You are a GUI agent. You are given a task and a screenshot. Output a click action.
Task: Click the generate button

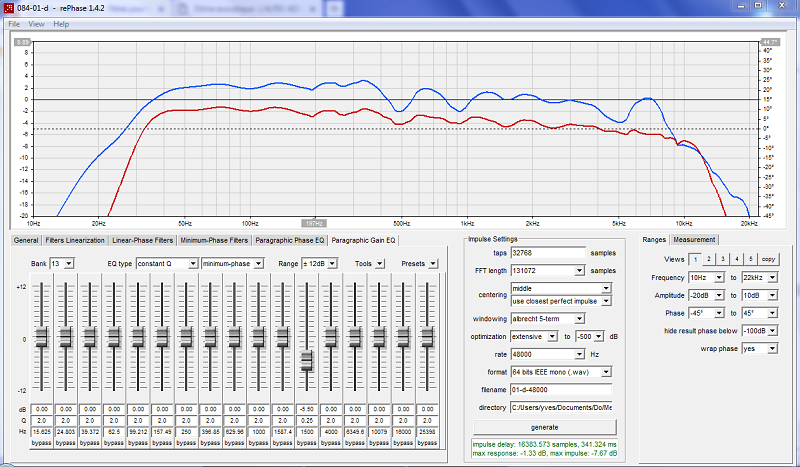coord(544,427)
